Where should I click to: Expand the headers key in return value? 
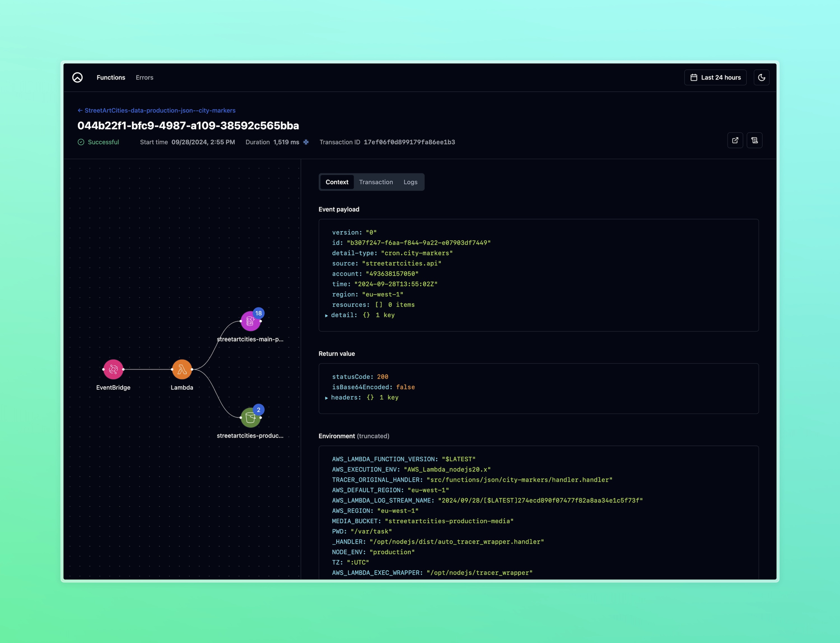326,398
